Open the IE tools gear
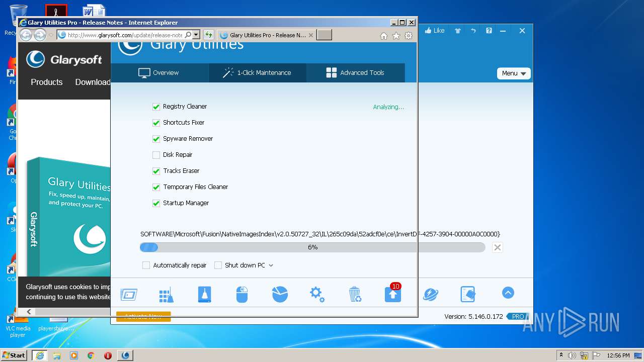The height and width of the screenshot is (362, 644). click(409, 36)
